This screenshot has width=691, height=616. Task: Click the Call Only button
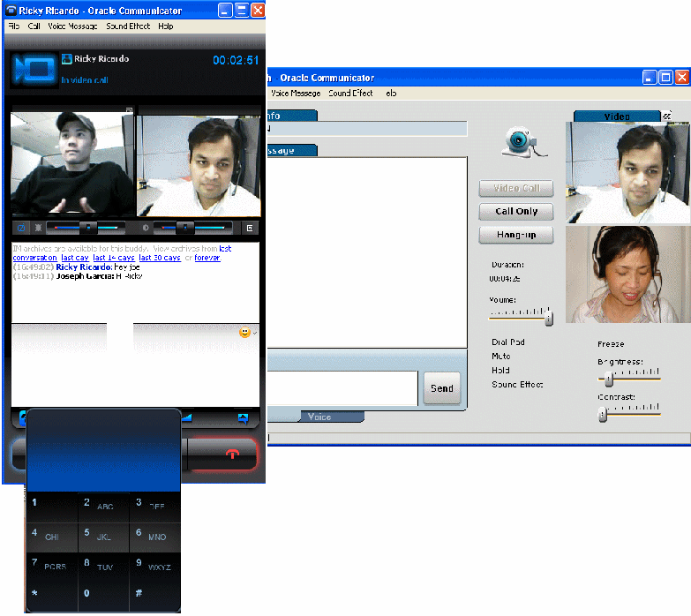[x=516, y=212]
